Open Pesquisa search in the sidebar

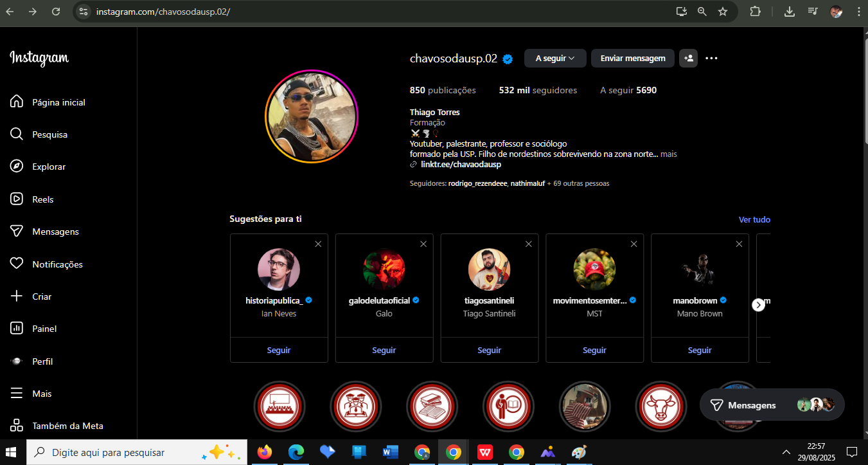39,134
